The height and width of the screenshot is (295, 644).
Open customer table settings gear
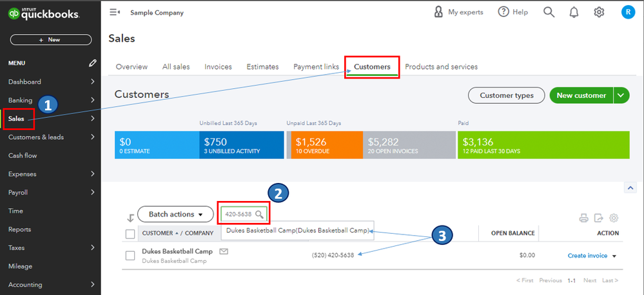coord(614,218)
